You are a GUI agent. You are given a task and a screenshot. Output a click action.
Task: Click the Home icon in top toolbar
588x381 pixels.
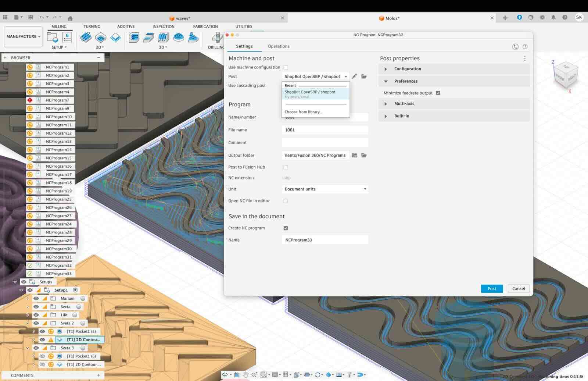70,18
